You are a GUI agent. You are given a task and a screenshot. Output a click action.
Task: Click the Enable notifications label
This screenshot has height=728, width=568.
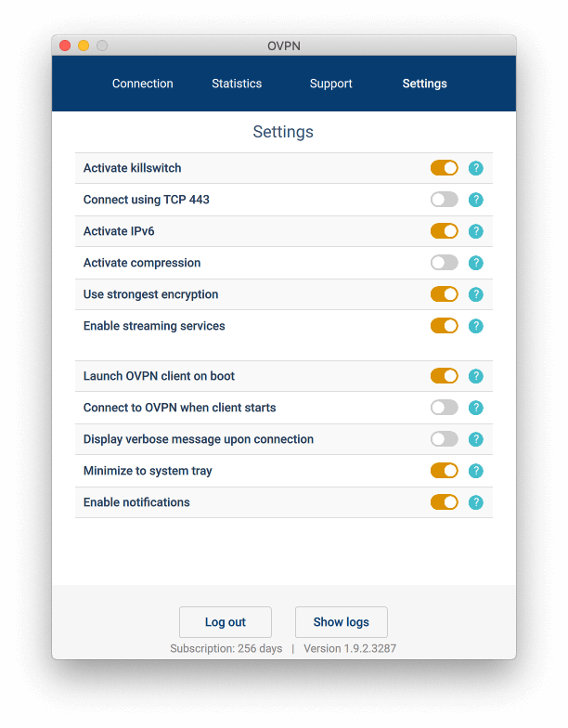pyautogui.click(x=136, y=502)
